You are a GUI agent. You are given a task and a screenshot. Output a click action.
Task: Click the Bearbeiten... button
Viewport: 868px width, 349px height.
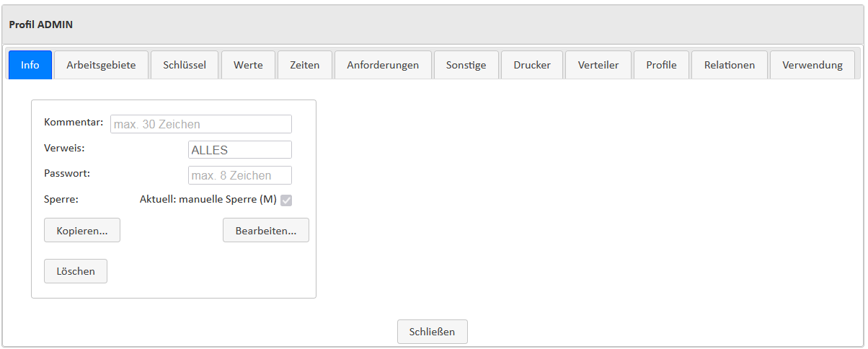266,231
